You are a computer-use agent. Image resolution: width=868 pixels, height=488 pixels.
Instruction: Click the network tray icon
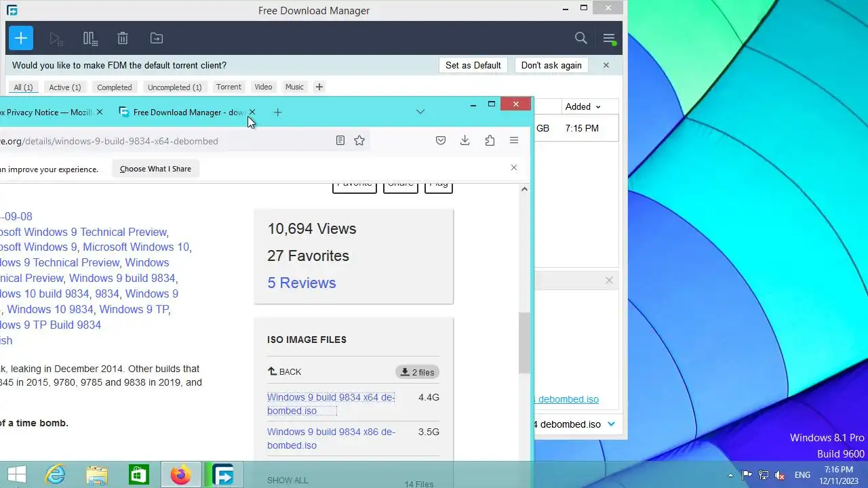(764, 475)
